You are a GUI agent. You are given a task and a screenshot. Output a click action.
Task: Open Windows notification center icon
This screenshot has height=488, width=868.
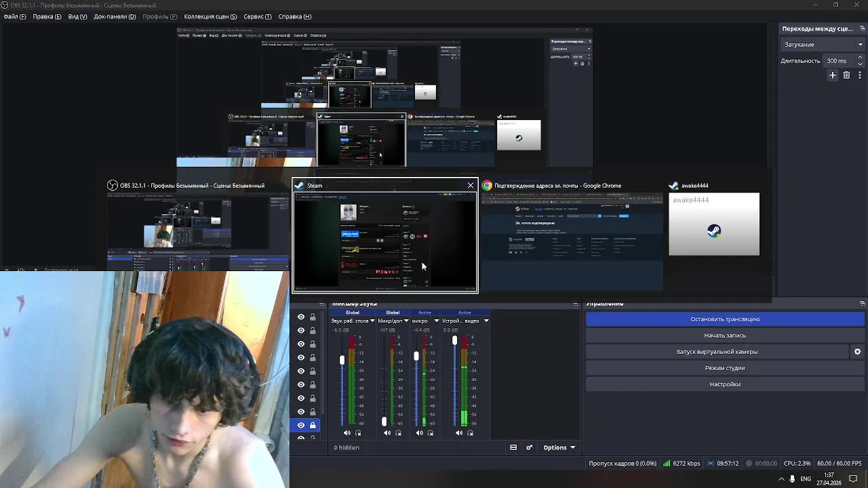(854, 479)
